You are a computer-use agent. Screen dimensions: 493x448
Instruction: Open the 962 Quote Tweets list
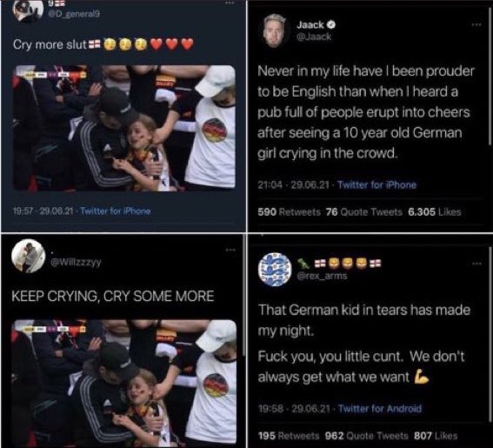pos(366,436)
